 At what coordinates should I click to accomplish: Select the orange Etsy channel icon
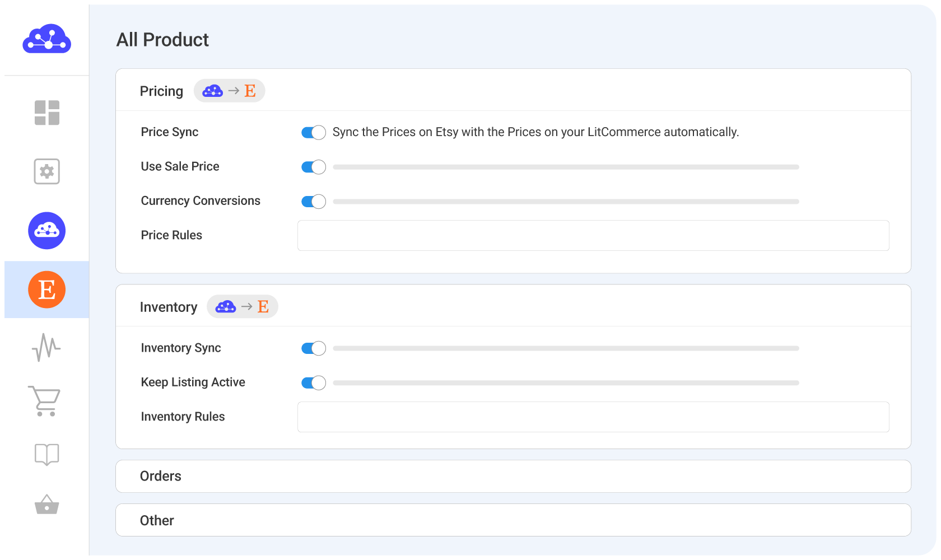click(46, 290)
